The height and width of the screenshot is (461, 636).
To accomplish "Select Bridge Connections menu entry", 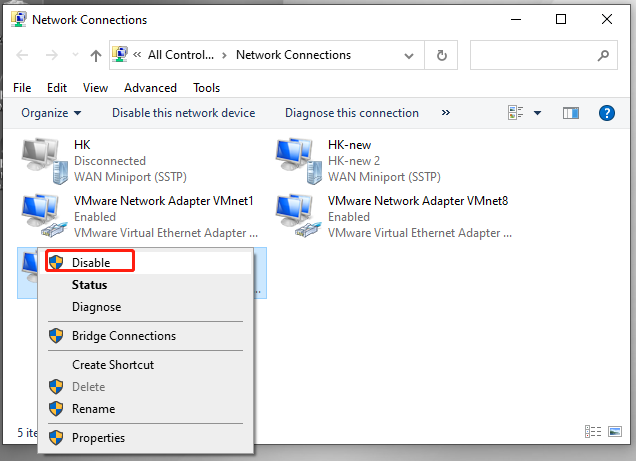I will point(123,336).
